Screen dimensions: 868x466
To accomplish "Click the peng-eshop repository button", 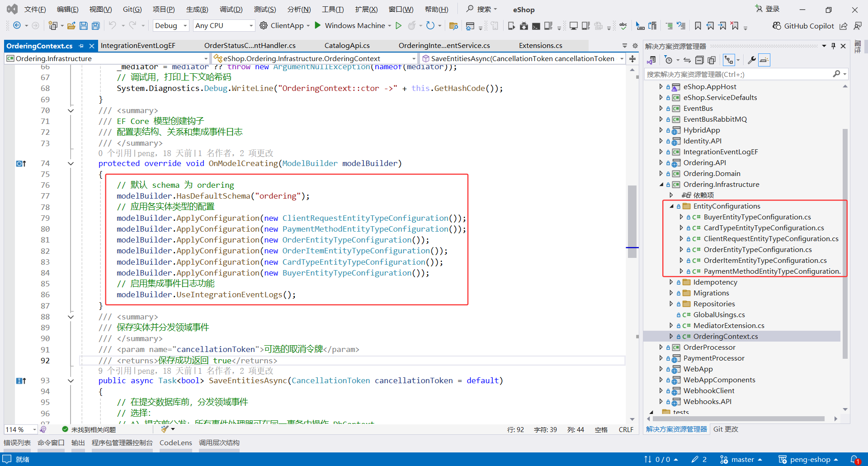I will point(808,460).
